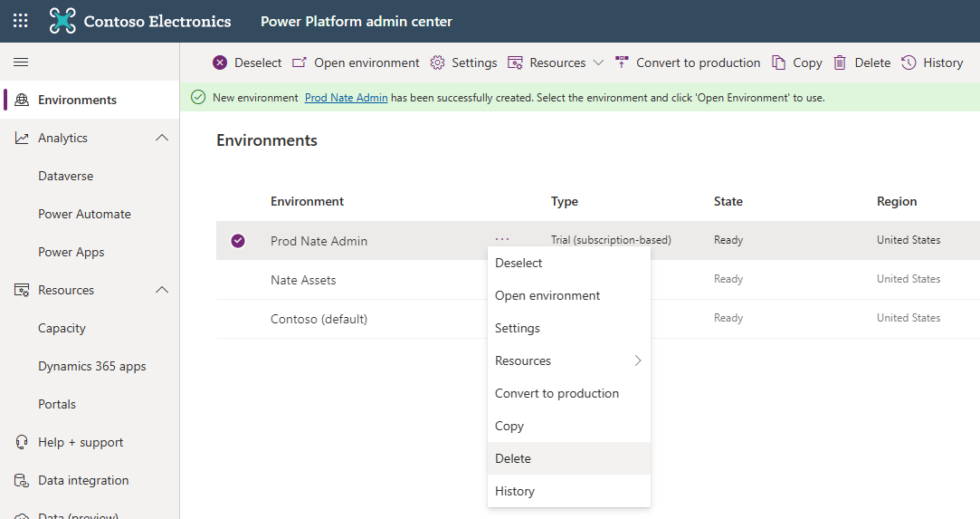Open the app launcher waffle icon
The height and width of the screenshot is (519, 980).
[20, 21]
